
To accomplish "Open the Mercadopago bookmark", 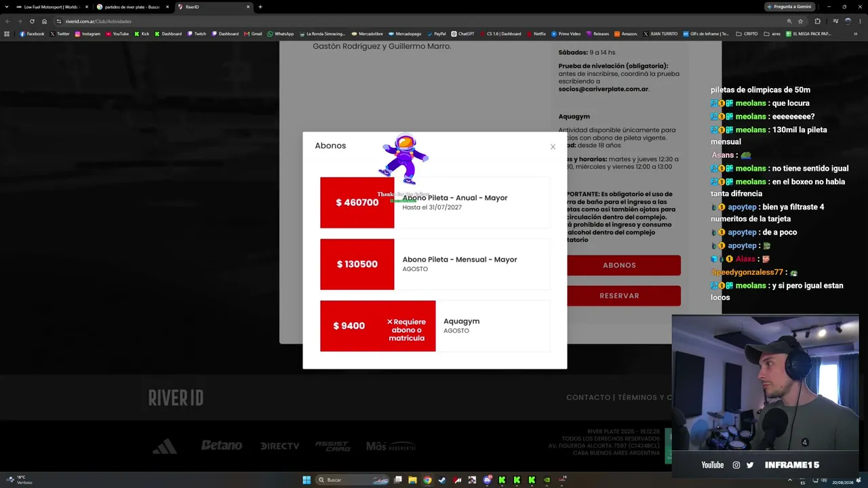I will pyautogui.click(x=405, y=34).
